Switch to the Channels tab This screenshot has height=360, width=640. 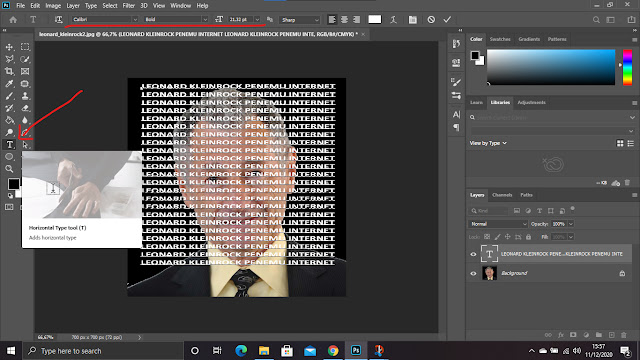click(x=502, y=195)
